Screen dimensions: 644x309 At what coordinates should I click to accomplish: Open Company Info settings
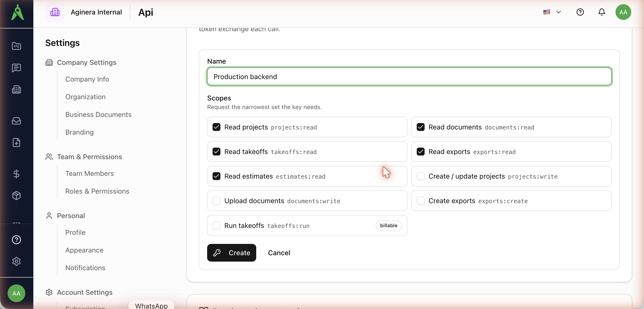tap(87, 79)
